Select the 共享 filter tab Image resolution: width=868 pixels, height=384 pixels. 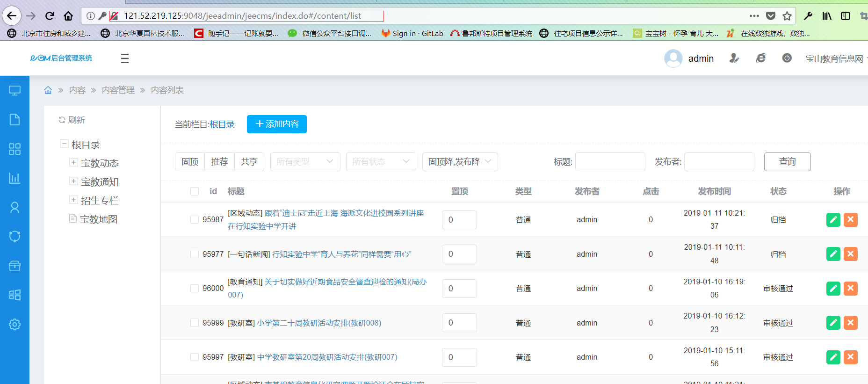249,162
